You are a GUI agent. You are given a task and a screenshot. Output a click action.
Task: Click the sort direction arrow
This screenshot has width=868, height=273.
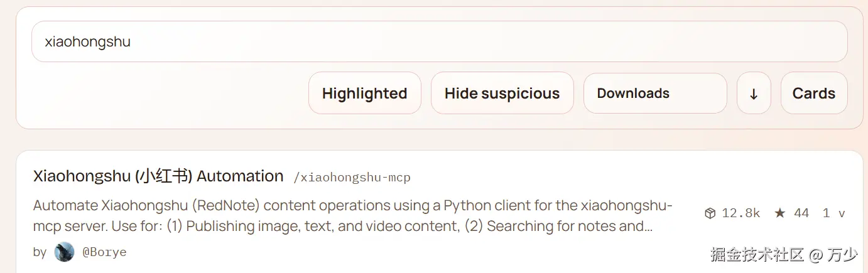754,94
